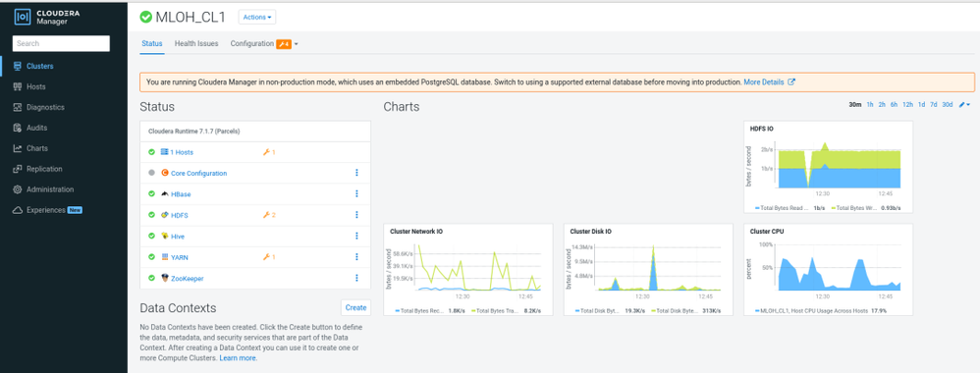The height and width of the screenshot is (373, 980).
Task: Click the Hosts sidebar icon
Action: click(18, 86)
